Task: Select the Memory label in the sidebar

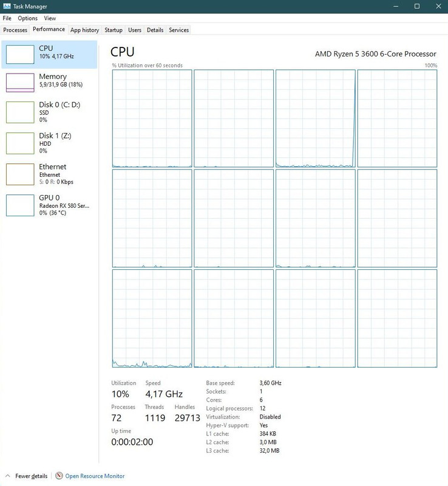Action: click(53, 77)
